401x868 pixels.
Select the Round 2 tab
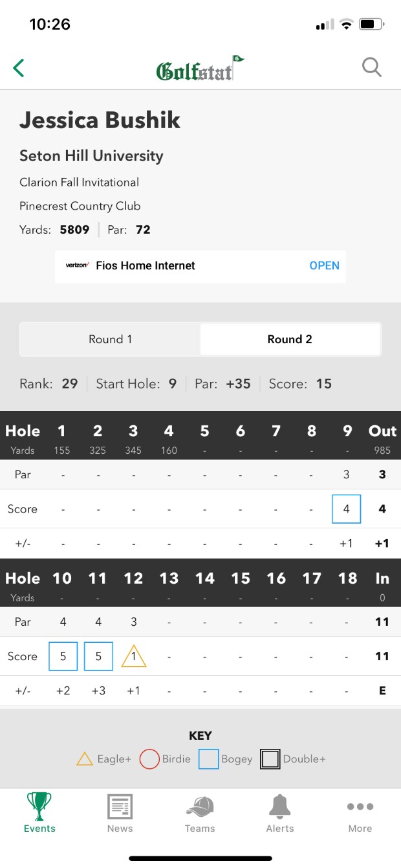pos(290,339)
